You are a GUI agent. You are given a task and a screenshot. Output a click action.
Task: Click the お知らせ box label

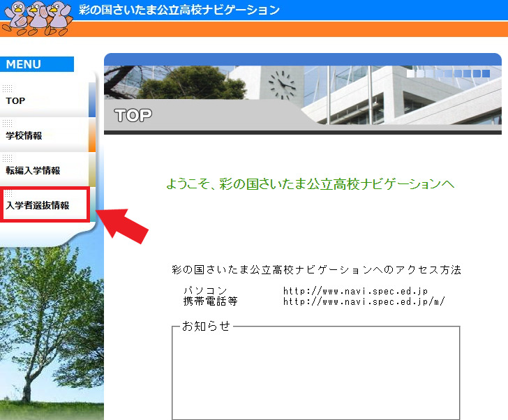(x=206, y=326)
